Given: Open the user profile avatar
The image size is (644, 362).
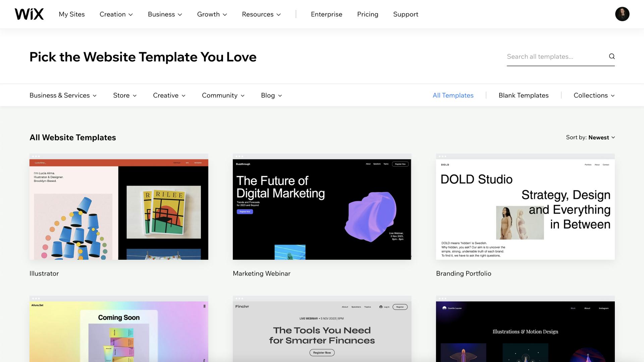Looking at the screenshot, I should pos(622,14).
